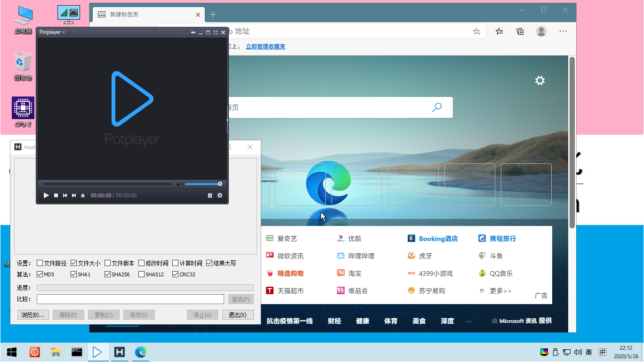Viewport: 644px width, 362px height.
Task: Expand more news categories ellipsis
Action: [469, 321]
